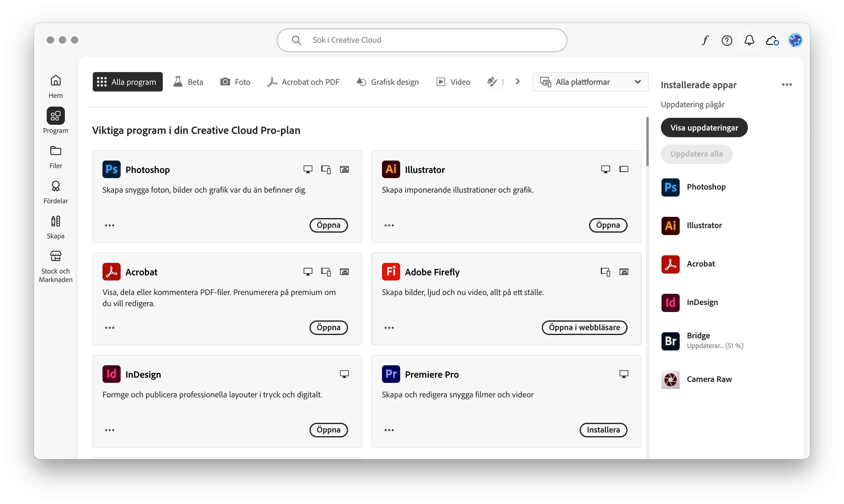
Task: Check cloud sync status icon
Action: (772, 41)
